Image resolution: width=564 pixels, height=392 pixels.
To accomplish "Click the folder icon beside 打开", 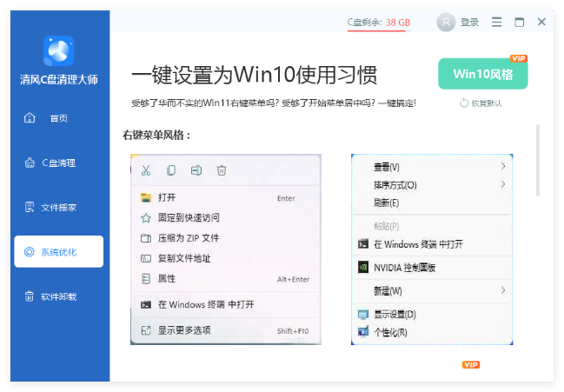I will [146, 197].
